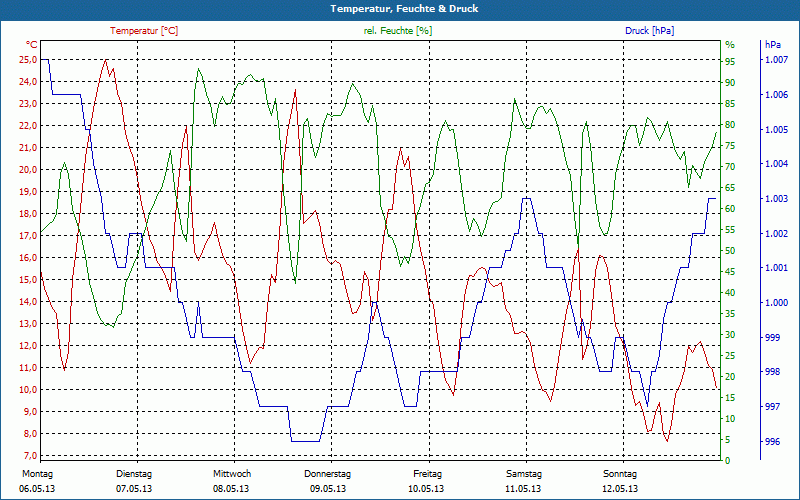Click the humidity tick '95'
Image resolution: width=800 pixels, height=500 pixels.
click(730, 61)
